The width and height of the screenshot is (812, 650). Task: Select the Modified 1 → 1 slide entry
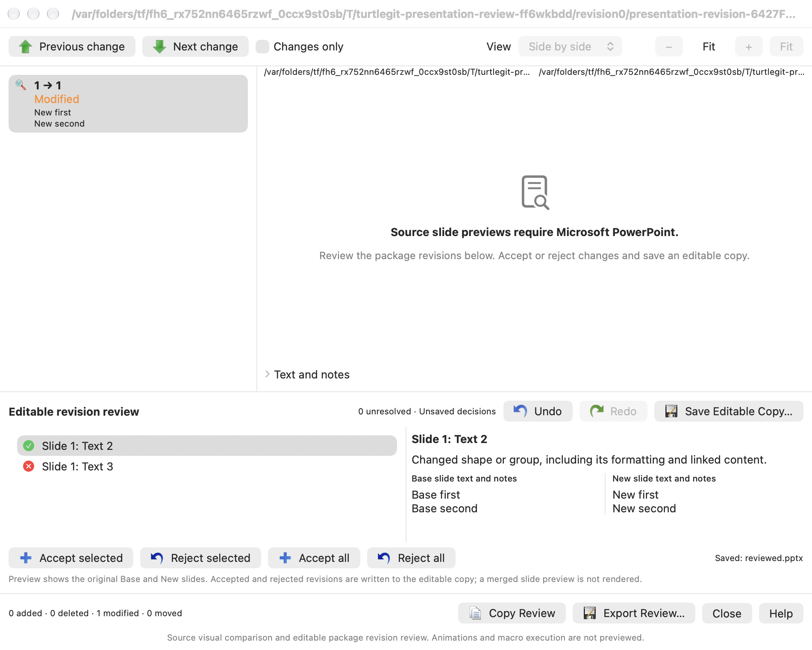coord(128,103)
